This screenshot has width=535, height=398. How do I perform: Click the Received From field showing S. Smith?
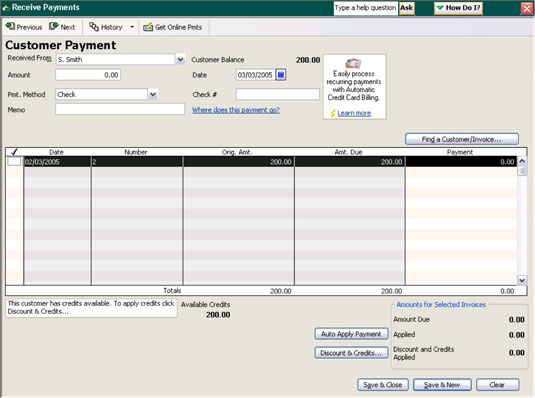pos(115,60)
